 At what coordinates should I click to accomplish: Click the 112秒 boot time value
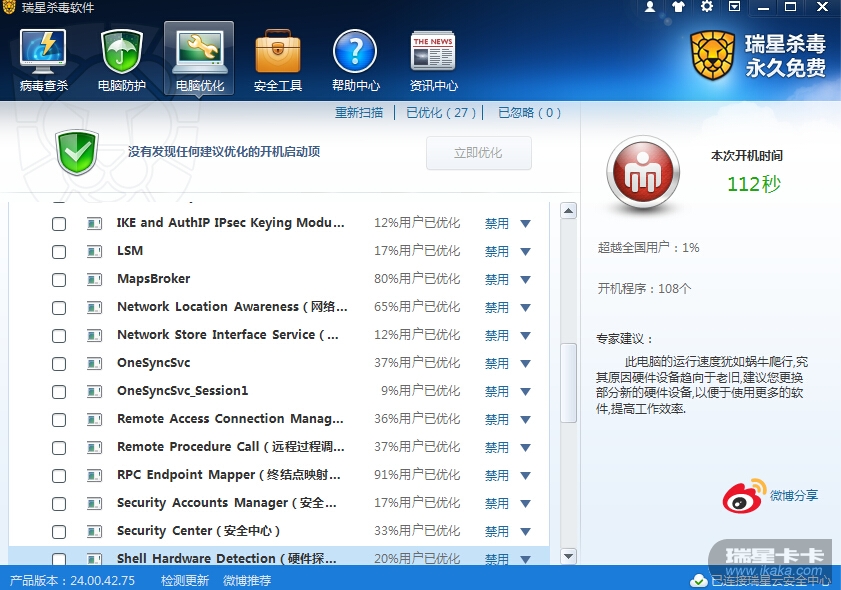pos(754,184)
